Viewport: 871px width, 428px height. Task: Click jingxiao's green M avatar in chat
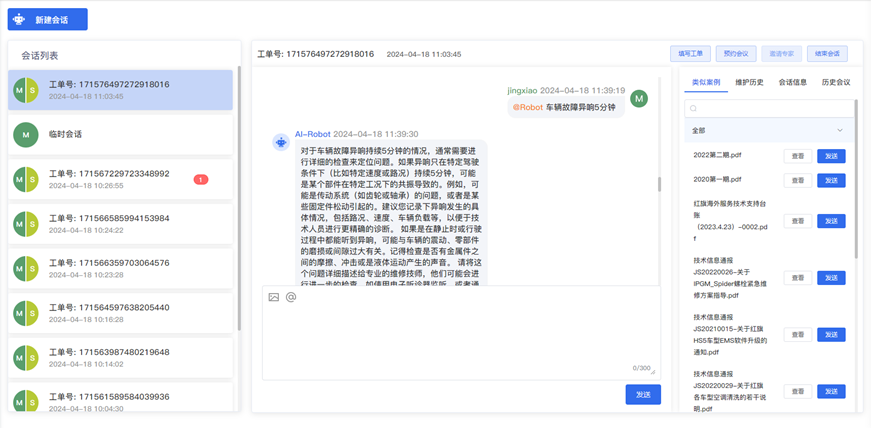click(639, 98)
